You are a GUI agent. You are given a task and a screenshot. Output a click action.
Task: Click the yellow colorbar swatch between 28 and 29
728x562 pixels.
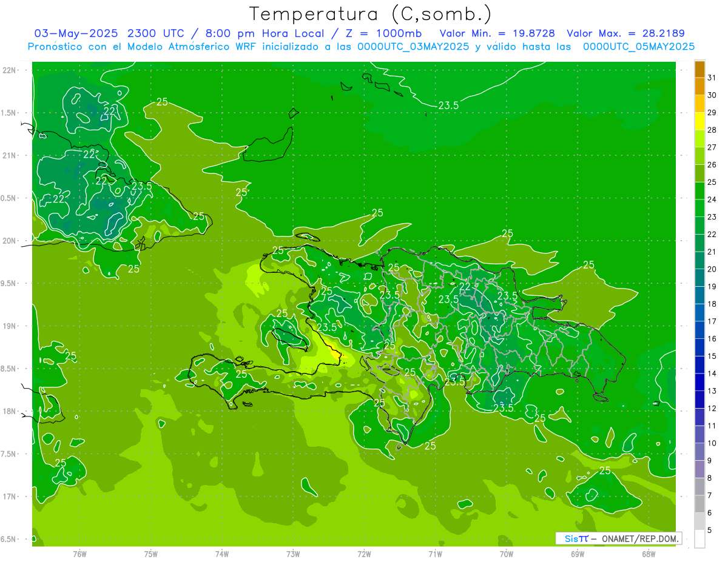click(699, 121)
